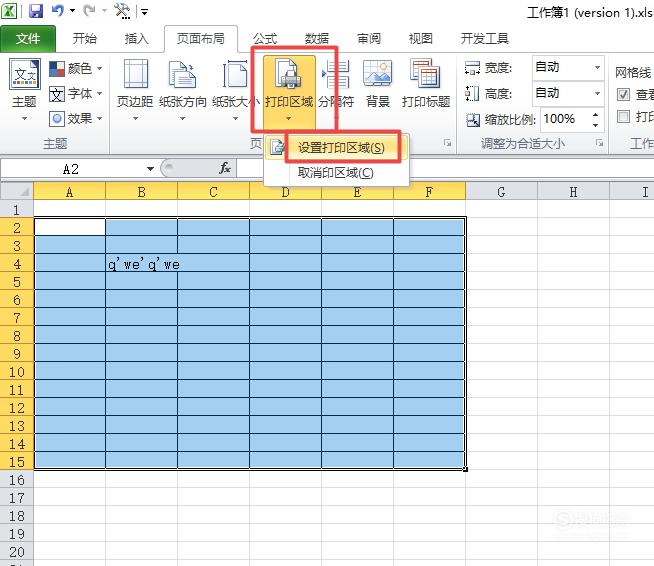Click the 缩放比例 100% field
Screen dimensions: 654x566
pos(564,119)
